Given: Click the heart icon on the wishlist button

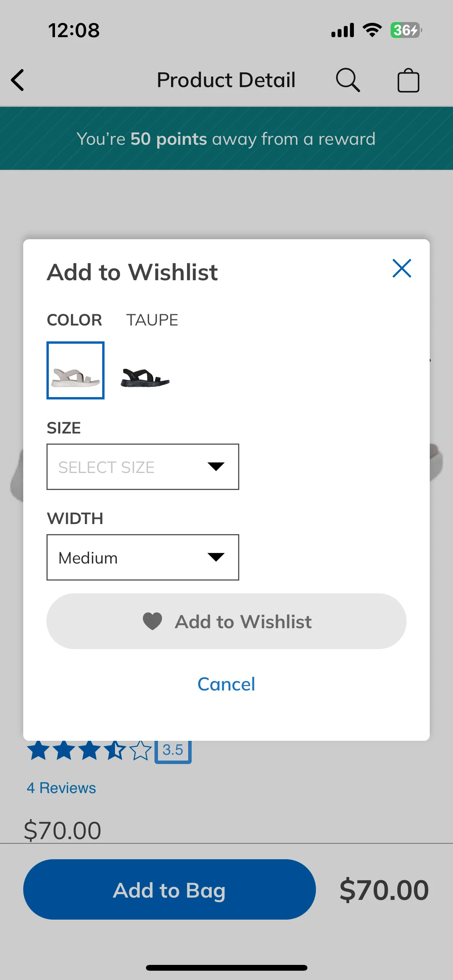Looking at the screenshot, I should click(x=153, y=621).
